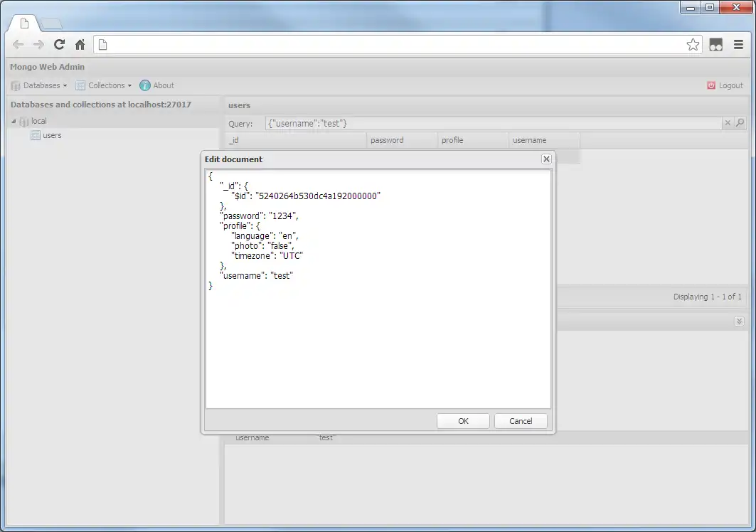Select the local database in tree
The height and width of the screenshot is (532, 756).
pyautogui.click(x=39, y=121)
